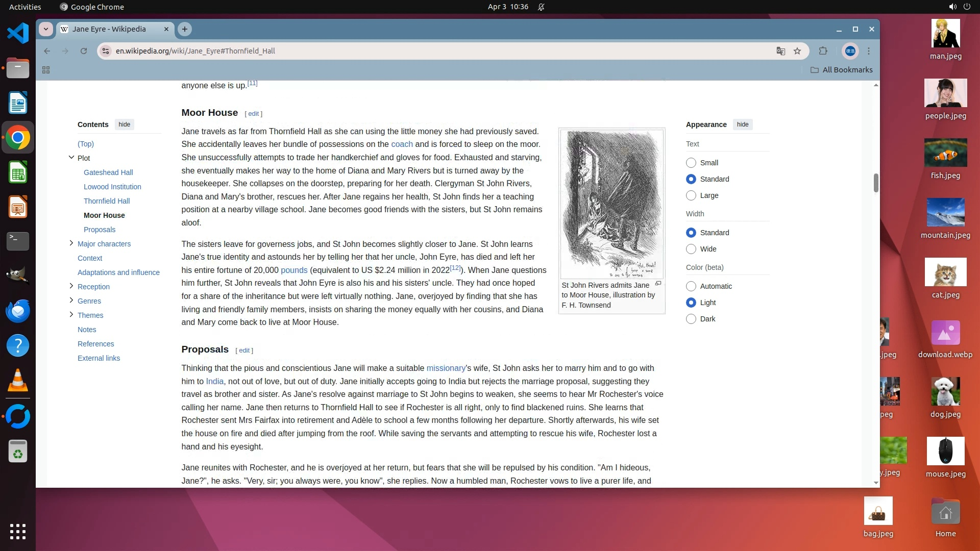Expand Major characters in contents
This screenshot has height=551, width=980.
click(71, 243)
